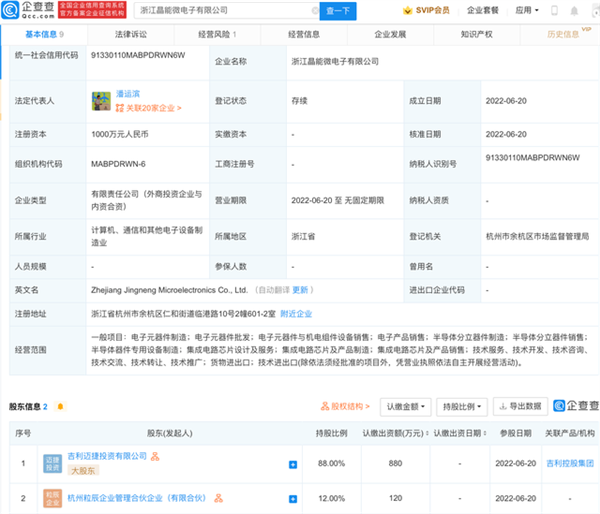Viewport: 600px width, 514px height.
Task: Click 杭州粒辰企业管理 logo thumbnail
Action: click(x=52, y=498)
